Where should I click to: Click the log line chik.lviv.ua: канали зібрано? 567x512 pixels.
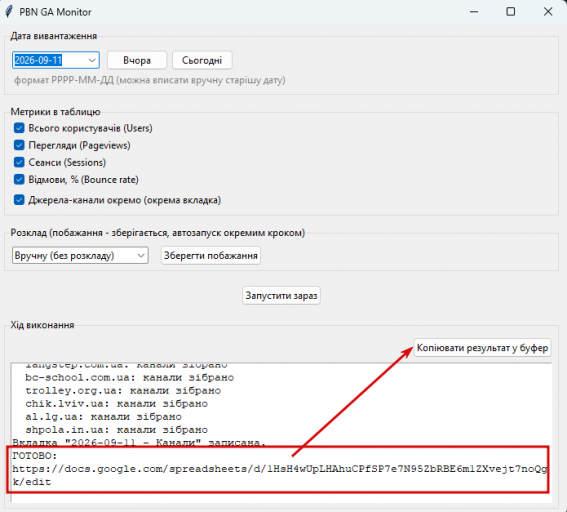click(116, 404)
